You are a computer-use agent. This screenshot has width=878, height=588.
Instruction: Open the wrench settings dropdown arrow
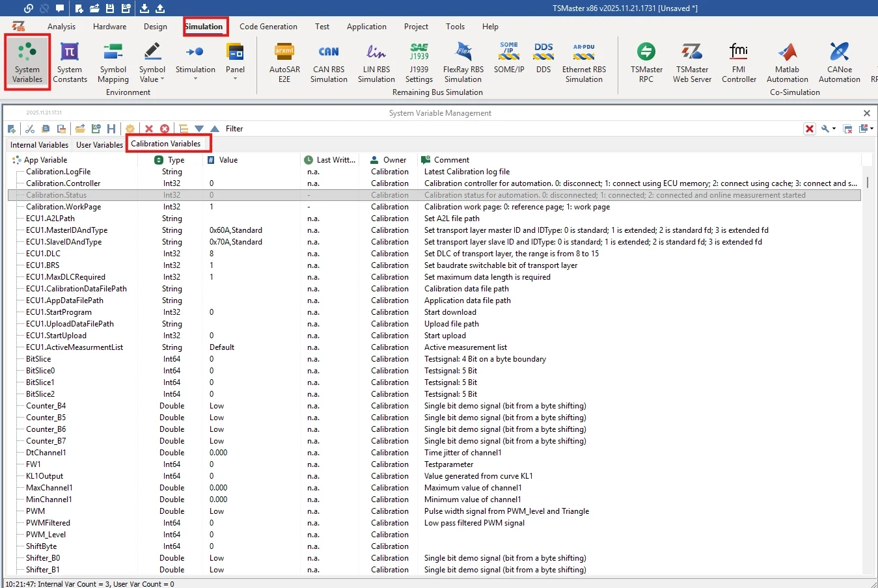(x=834, y=129)
